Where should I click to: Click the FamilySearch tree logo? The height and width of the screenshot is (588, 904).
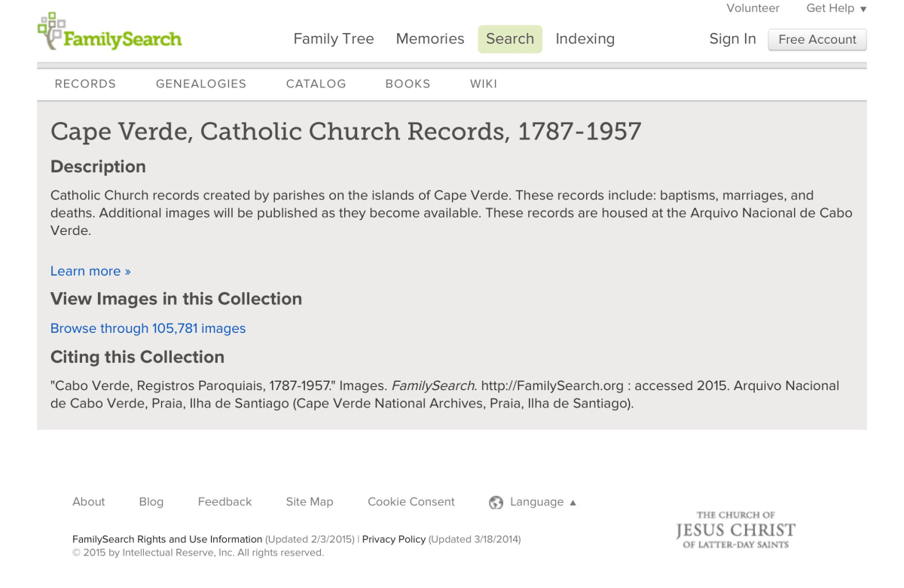[x=51, y=31]
